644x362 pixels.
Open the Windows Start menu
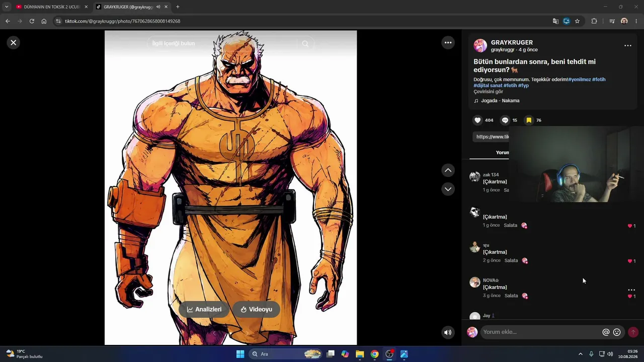click(x=240, y=354)
